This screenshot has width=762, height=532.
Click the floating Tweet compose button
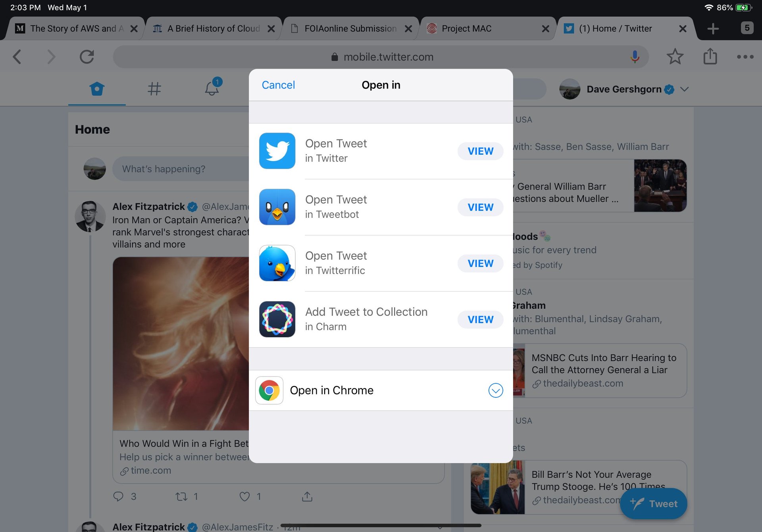click(x=653, y=503)
